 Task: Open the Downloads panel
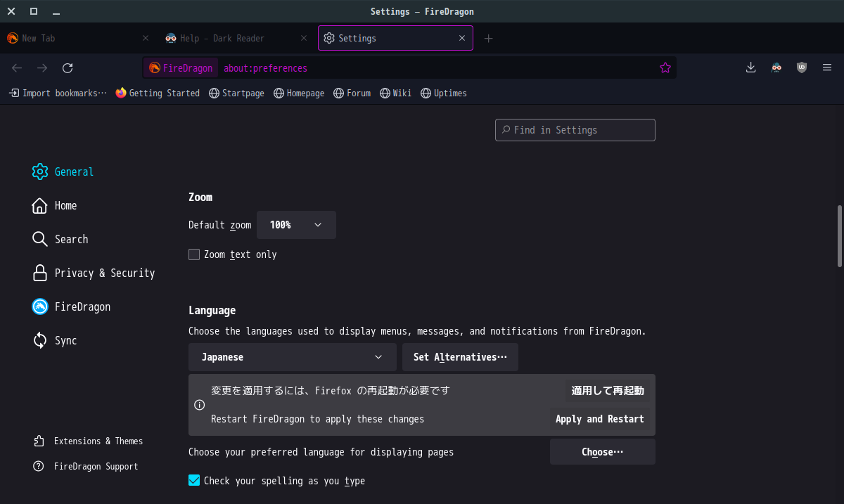(x=750, y=67)
